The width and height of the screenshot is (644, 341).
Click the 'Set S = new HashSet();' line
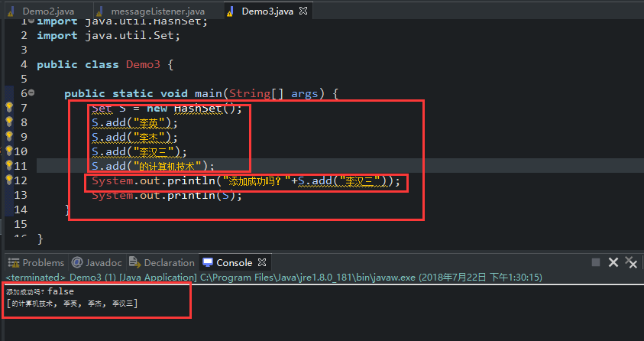click(x=167, y=108)
